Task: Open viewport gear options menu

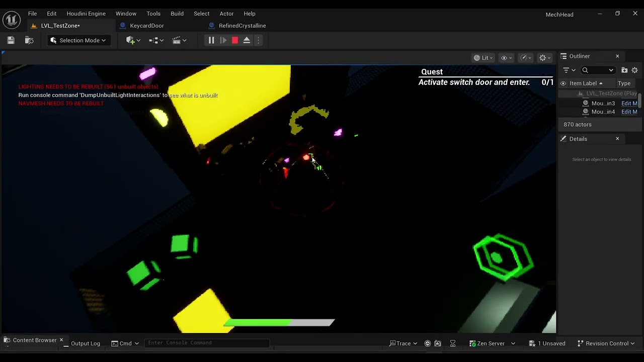Action: coord(545,58)
